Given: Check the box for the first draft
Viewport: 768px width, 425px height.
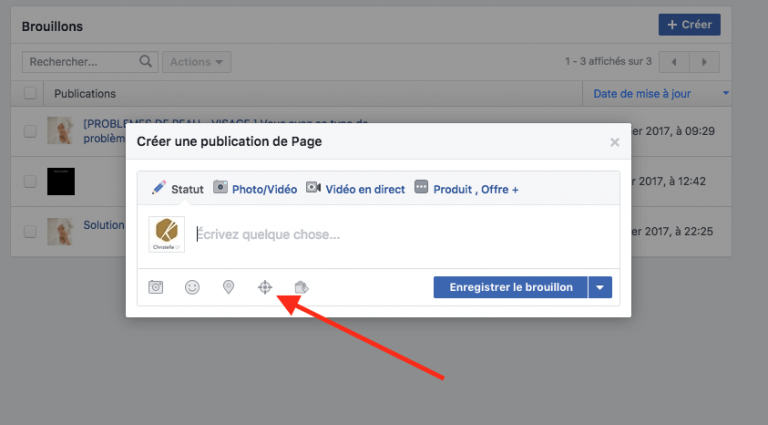Looking at the screenshot, I should (x=30, y=131).
